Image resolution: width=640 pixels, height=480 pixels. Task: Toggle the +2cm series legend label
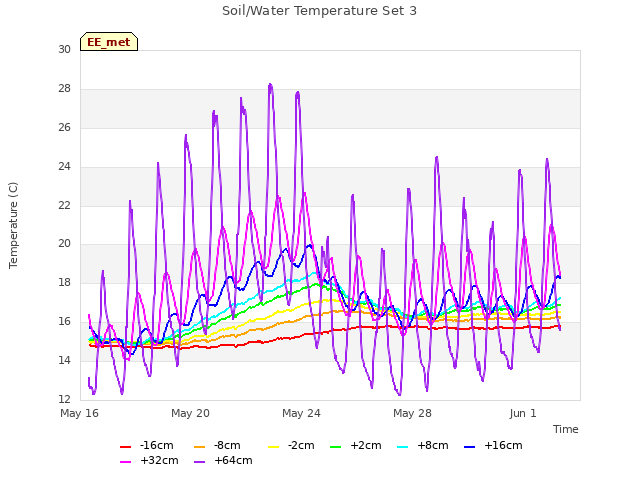366,445
